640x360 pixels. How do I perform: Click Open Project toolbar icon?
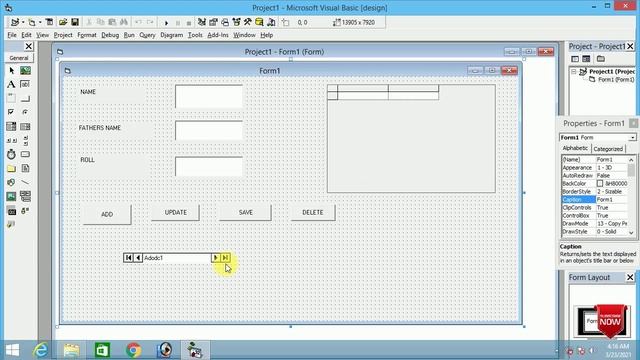tap(63, 22)
